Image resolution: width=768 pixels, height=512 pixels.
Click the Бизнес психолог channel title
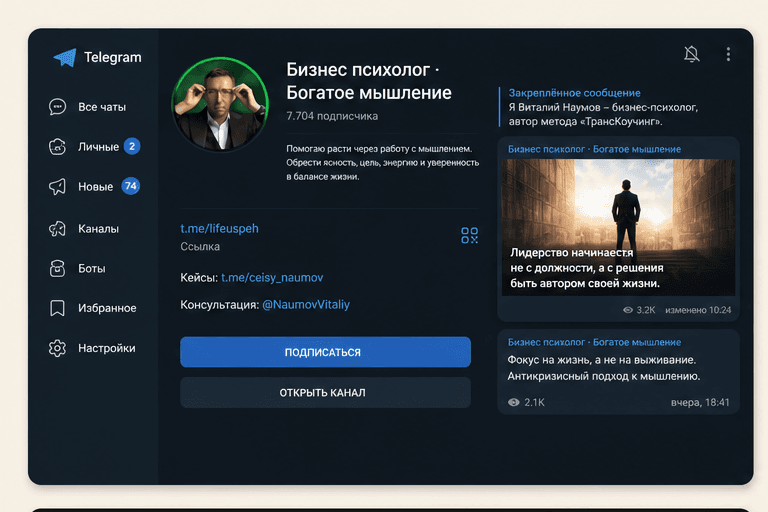[369, 81]
